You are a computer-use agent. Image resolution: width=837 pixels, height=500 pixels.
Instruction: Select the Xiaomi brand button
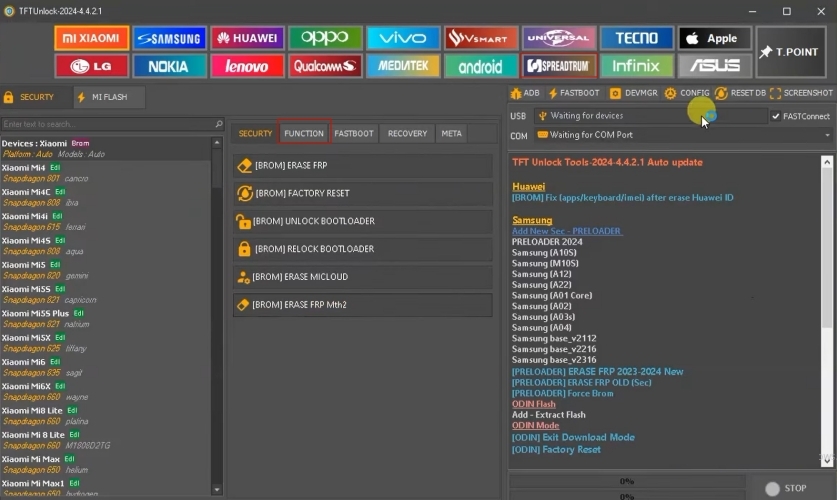coord(91,38)
